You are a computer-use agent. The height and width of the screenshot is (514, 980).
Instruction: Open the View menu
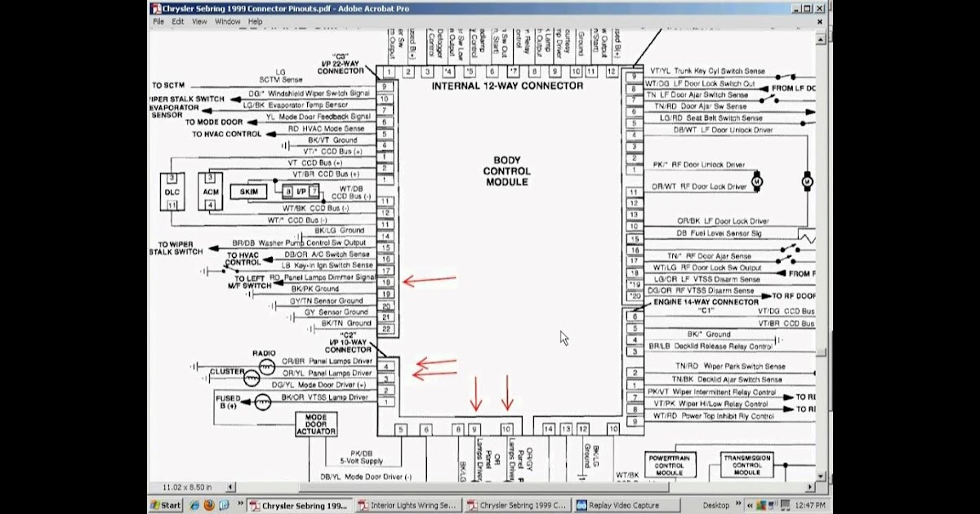(199, 22)
